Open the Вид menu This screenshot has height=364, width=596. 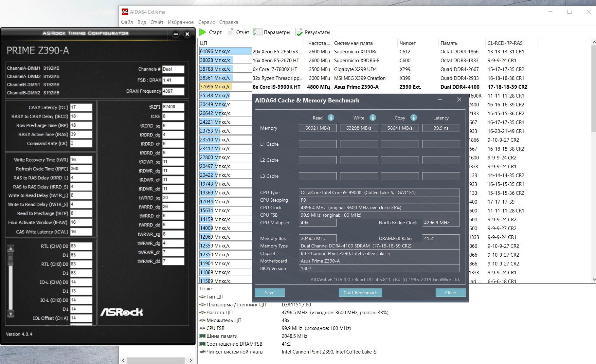coord(142,22)
